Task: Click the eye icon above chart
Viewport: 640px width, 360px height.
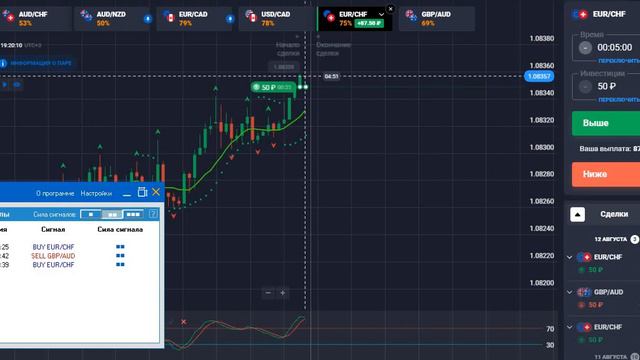Action: point(17,84)
